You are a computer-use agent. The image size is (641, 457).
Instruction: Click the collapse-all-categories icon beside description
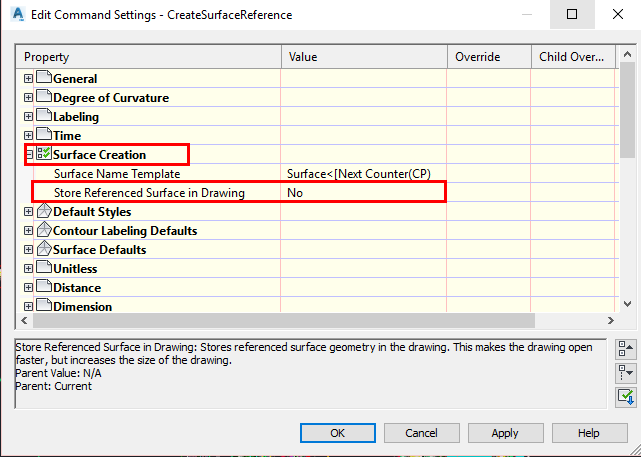[626, 349]
